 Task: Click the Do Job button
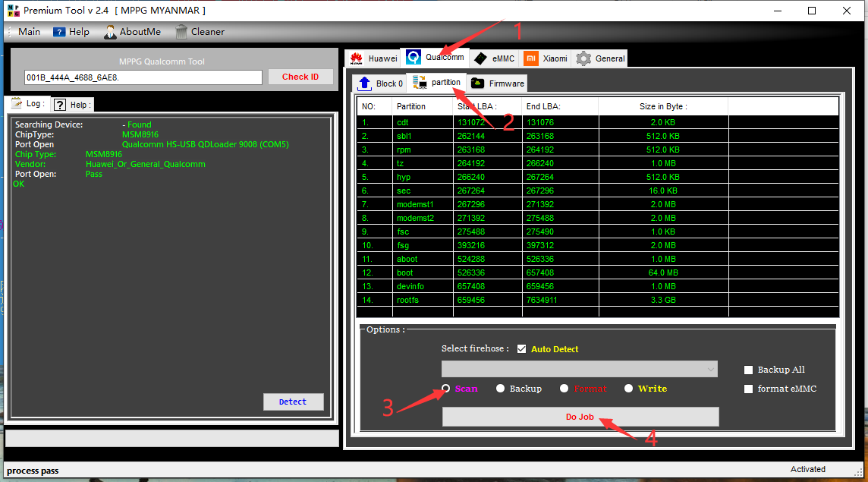(x=580, y=417)
